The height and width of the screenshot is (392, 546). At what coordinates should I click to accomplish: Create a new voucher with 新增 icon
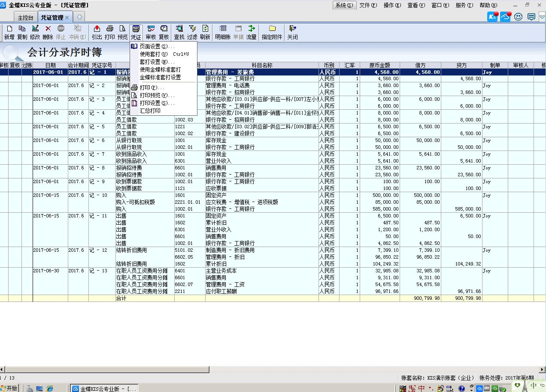(x=9, y=32)
